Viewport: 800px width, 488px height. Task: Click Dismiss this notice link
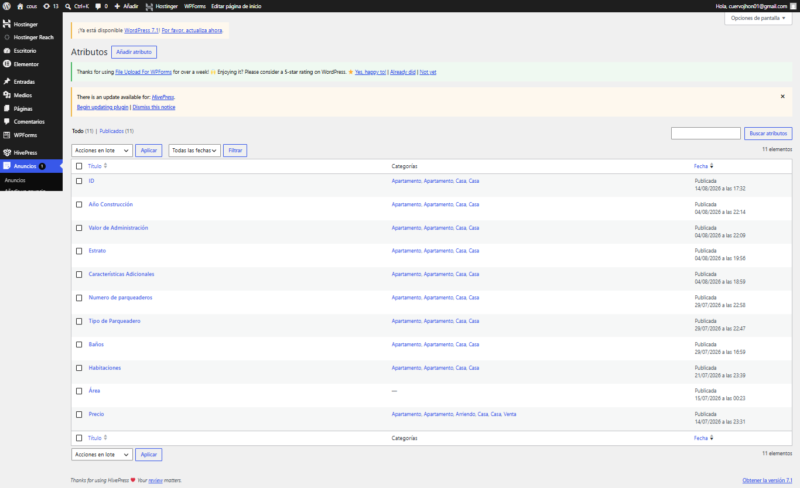(x=154, y=107)
